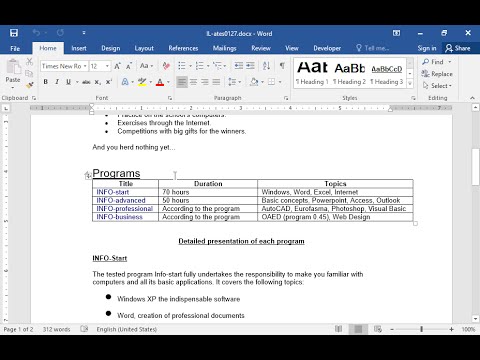Image resolution: width=480 pixels, height=360 pixels.
Task: Increase indent using the ribbon icon
Action: (x=250, y=66)
